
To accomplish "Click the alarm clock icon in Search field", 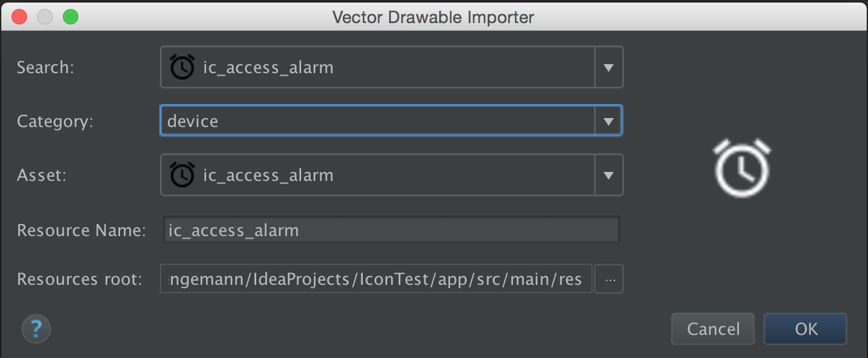I will (182, 67).
